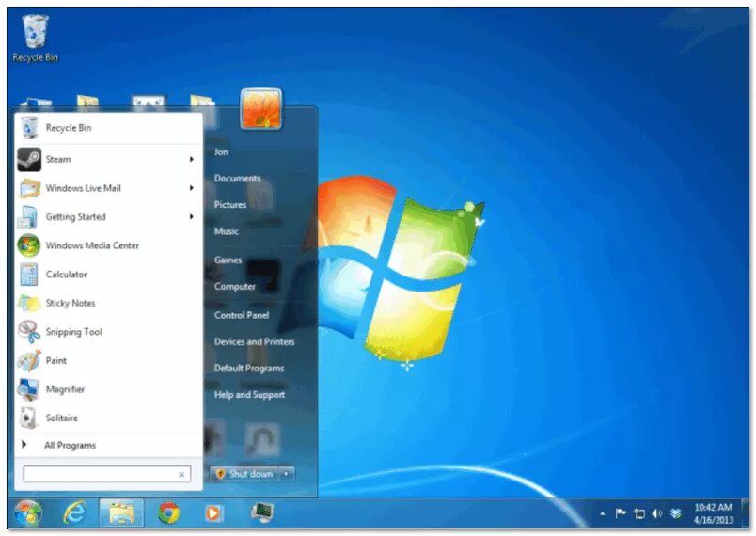
Task: Click the user account flower picture
Action: click(x=261, y=109)
